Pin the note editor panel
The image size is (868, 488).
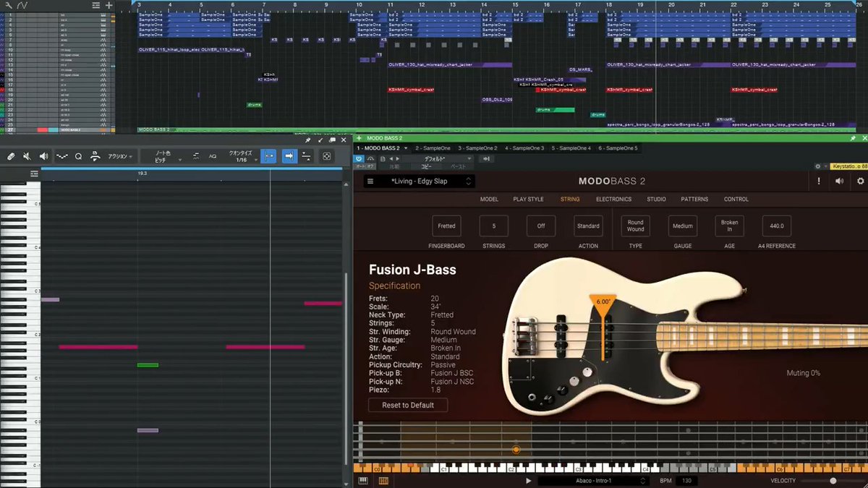tap(308, 140)
